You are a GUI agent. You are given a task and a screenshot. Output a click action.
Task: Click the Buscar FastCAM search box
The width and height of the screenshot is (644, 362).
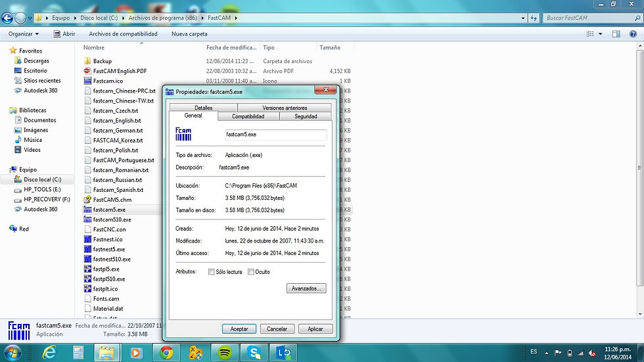click(592, 18)
